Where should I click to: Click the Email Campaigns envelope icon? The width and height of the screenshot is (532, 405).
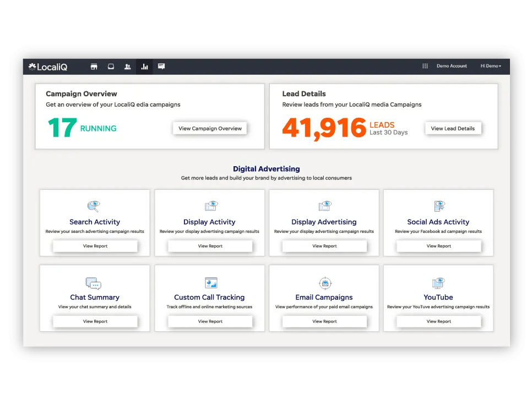[325, 283]
